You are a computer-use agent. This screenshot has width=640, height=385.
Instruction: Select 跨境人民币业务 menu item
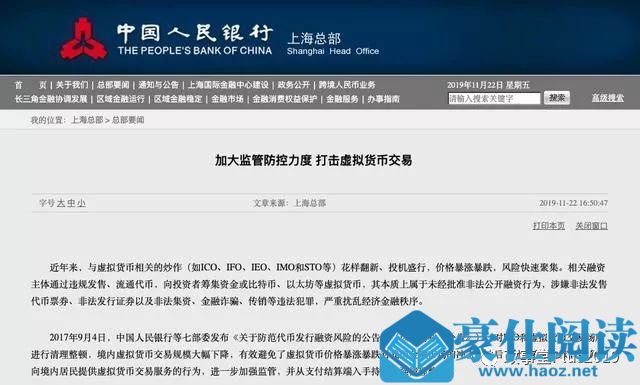pyautogui.click(x=347, y=85)
